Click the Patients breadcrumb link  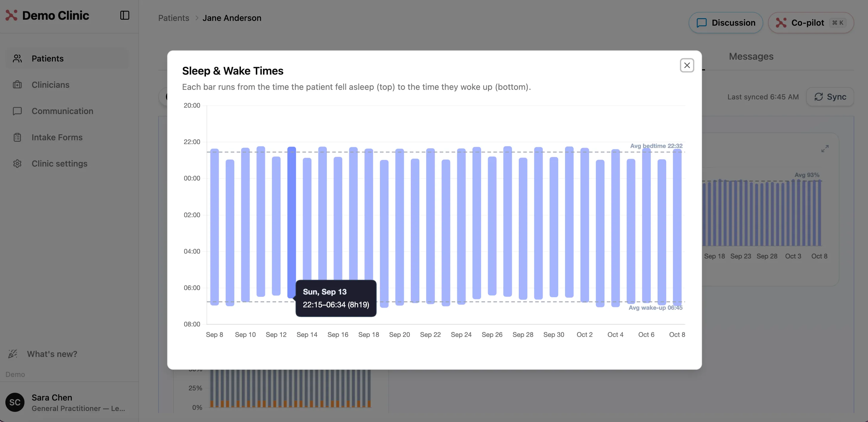pos(173,18)
